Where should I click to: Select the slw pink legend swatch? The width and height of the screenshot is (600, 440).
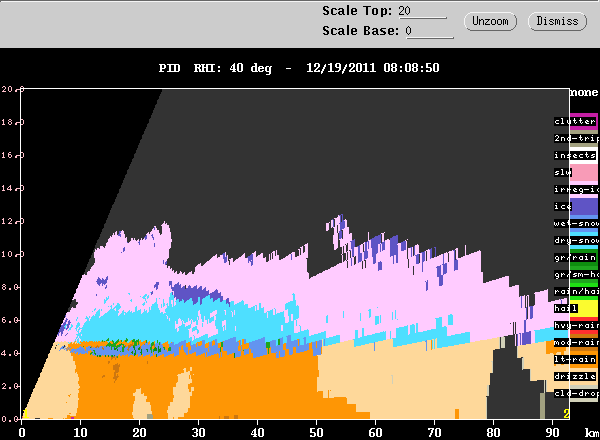(584, 173)
